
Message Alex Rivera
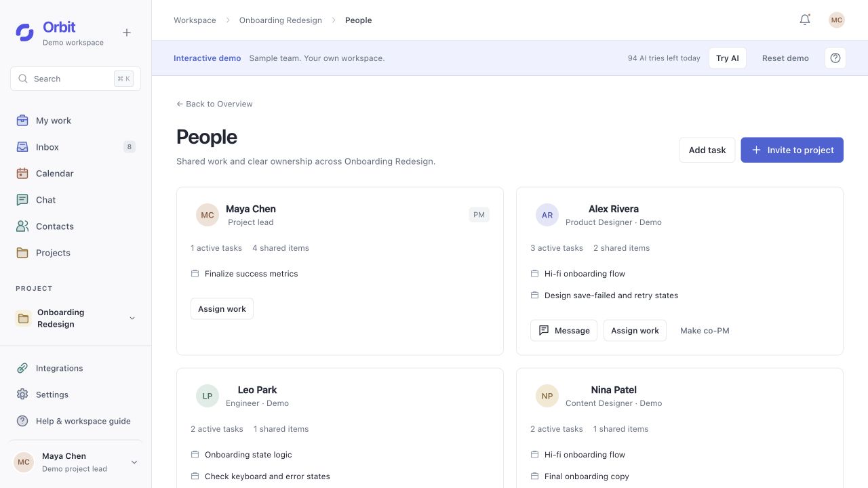tap(564, 331)
